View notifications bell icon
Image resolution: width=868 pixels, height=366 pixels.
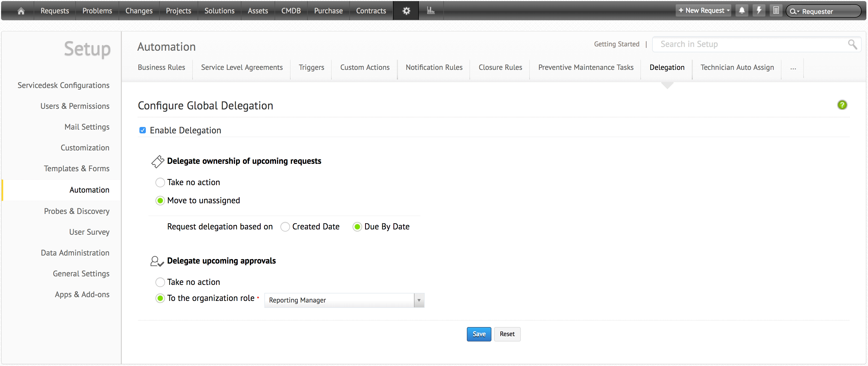(742, 11)
